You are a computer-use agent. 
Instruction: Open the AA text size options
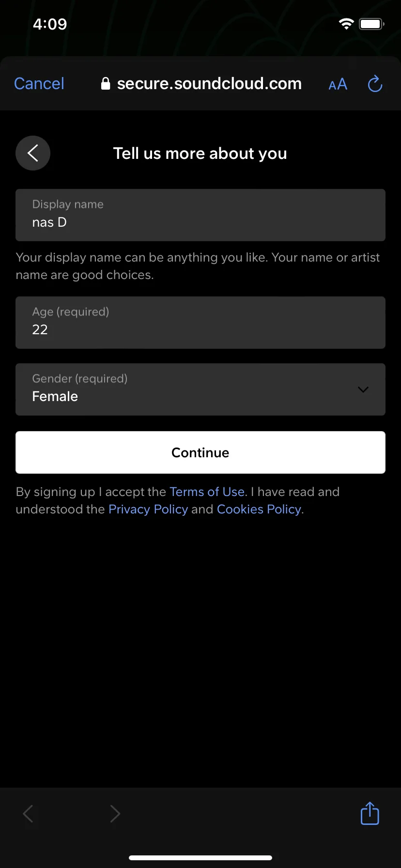(x=338, y=84)
